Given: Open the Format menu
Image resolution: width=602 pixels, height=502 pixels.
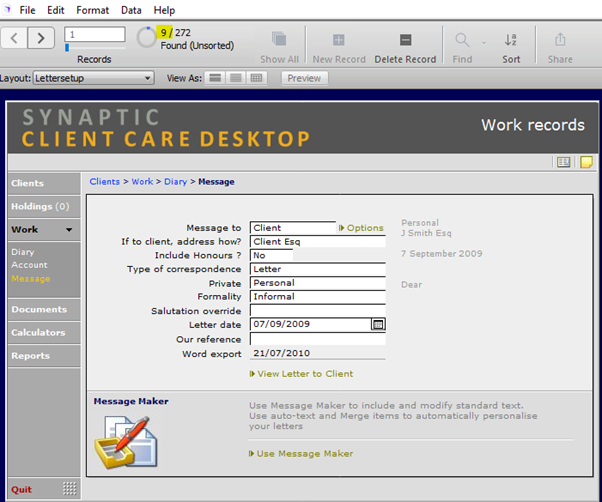Looking at the screenshot, I should (93, 10).
